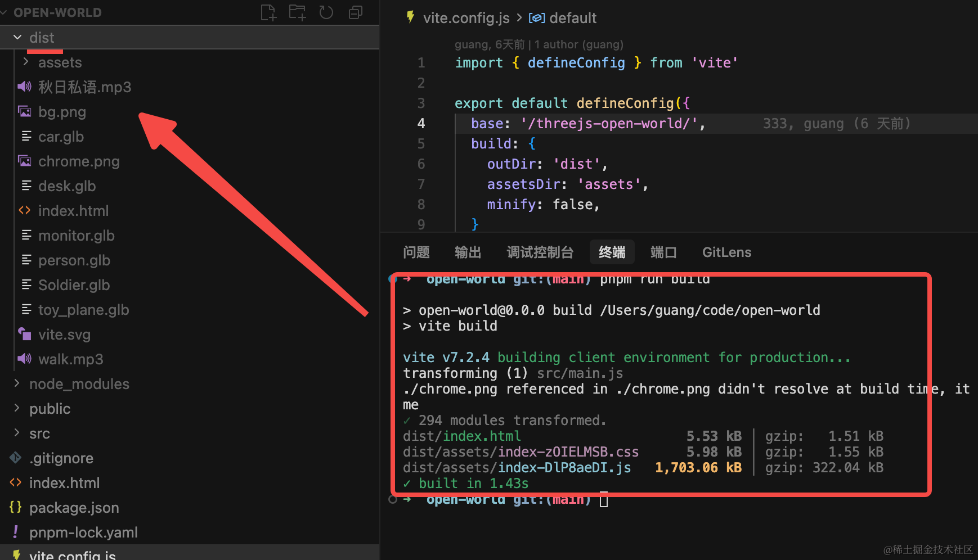Click the file icon beside toy_plane.glb
Screen dimensions: 978x560
pos(26,309)
